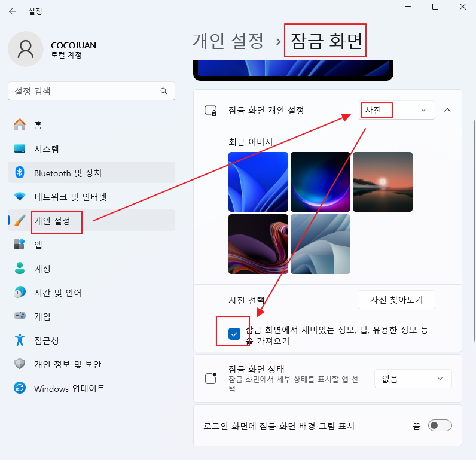
Task: Open 접근성 settings page
Action: [x=91, y=340]
